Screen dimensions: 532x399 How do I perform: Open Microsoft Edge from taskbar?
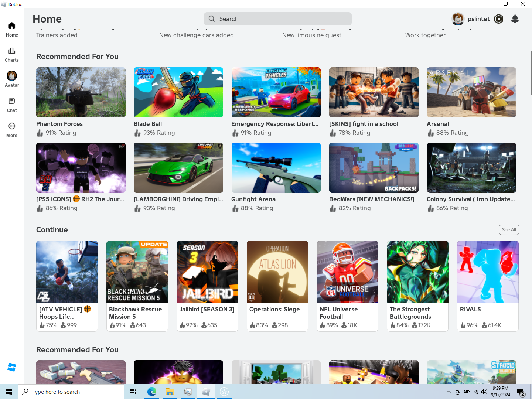[151, 392]
